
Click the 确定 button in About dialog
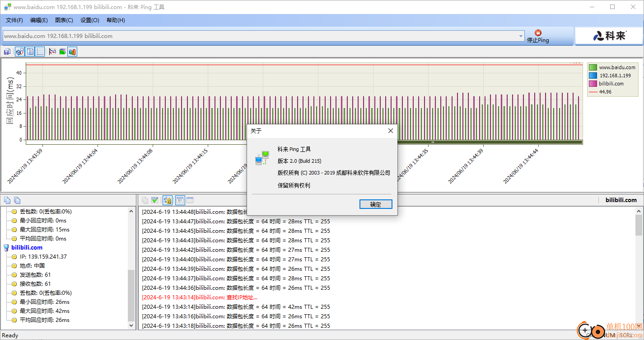click(x=376, y=204)
